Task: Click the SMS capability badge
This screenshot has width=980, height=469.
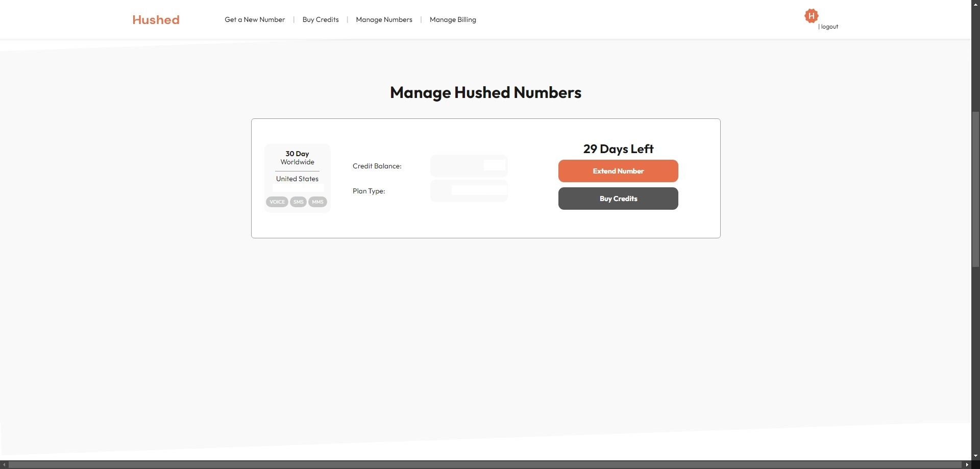Action: [x=298, y=202]
